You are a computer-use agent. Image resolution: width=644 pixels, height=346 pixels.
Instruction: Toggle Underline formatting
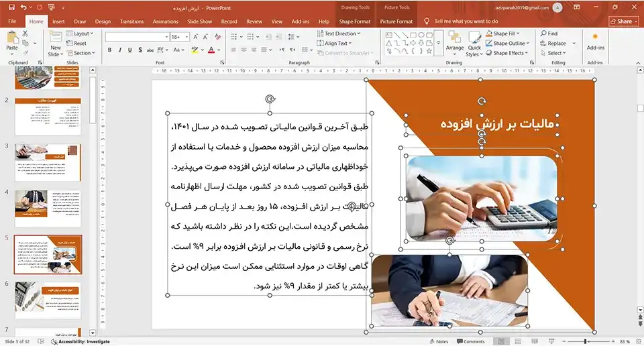pos(129,50)
